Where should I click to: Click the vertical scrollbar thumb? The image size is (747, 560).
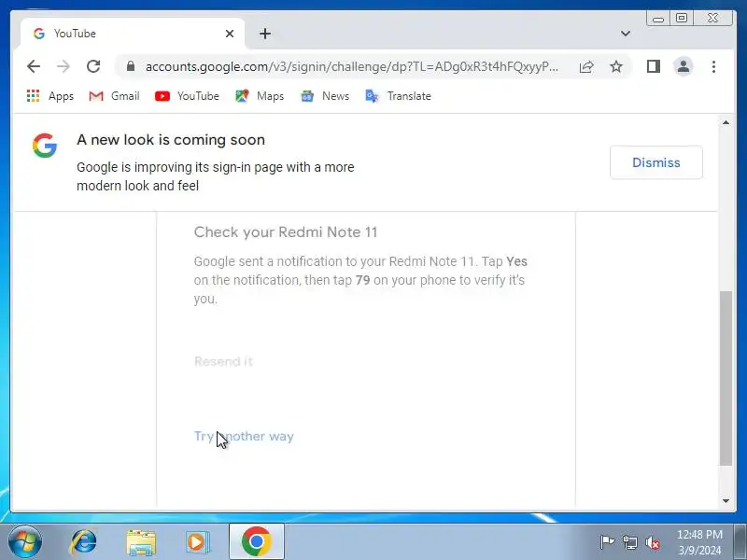click(726, 378)
